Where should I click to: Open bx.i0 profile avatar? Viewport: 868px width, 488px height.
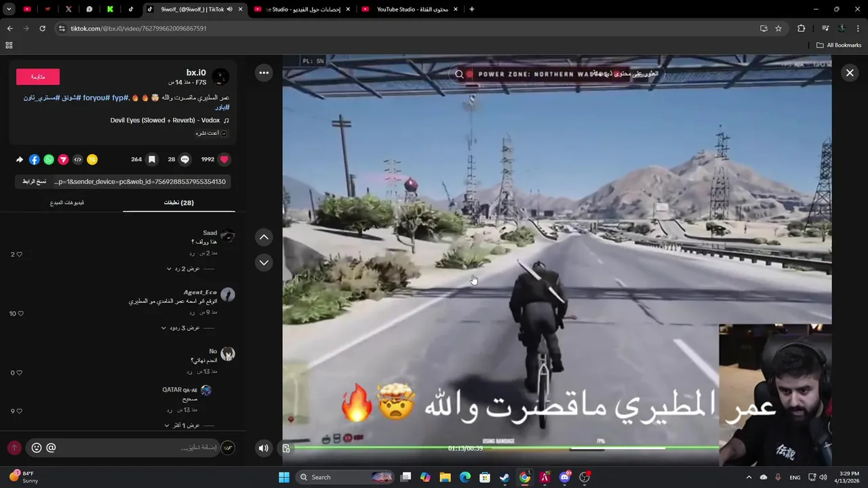pyautogui.click(x=220, y=77)
